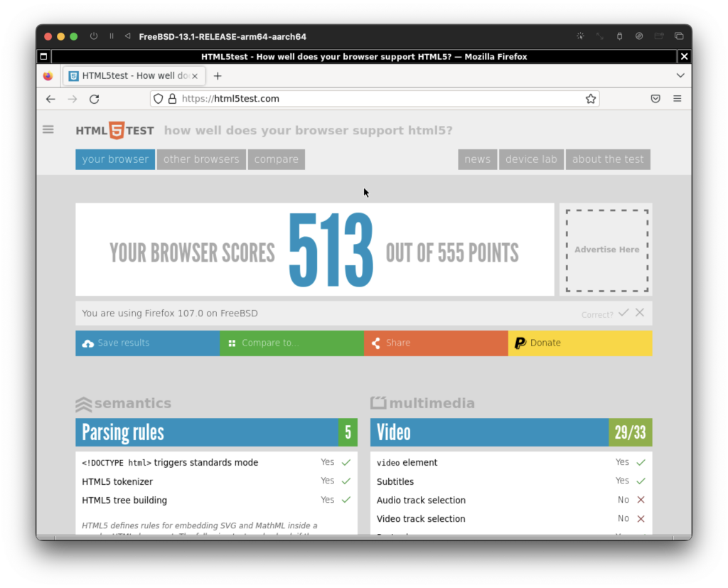Viewport: 728px width, 588px height.
Task: Open the VM shared folder icon
Action: (659, 36)
